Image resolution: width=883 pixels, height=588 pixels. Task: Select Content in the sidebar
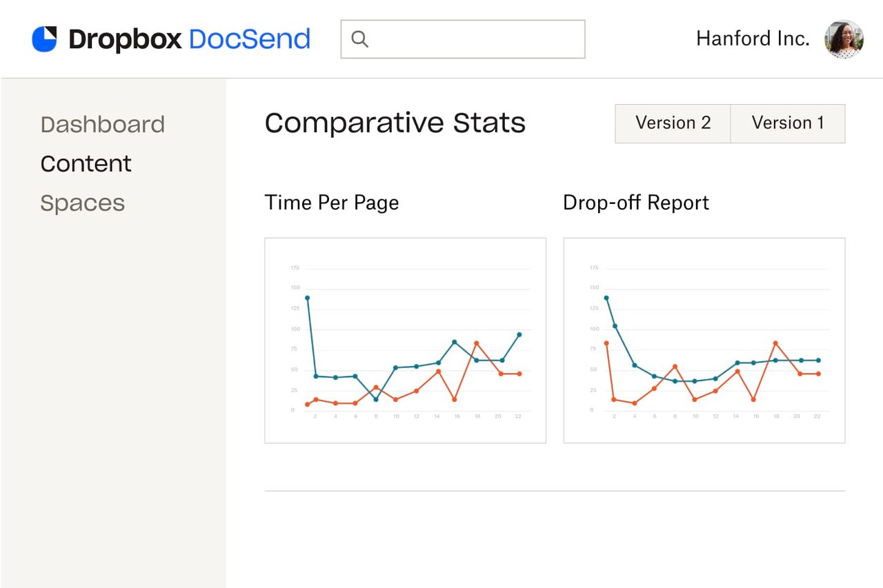[86, 164]
